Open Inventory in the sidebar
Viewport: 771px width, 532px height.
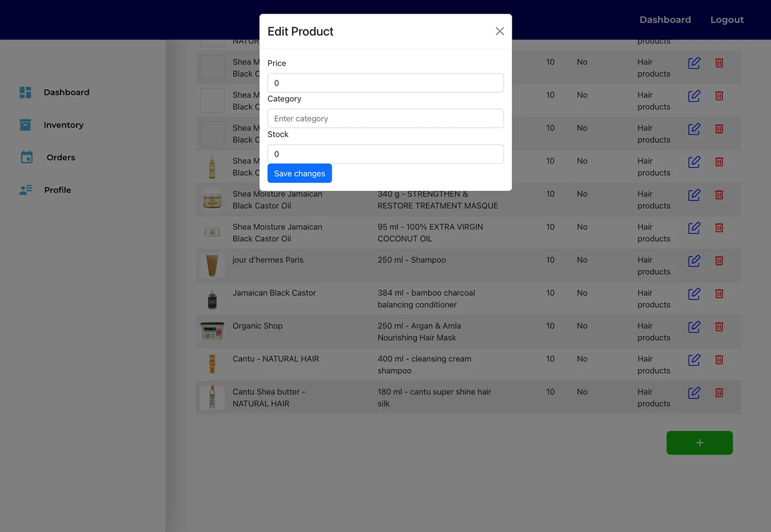pyautogui.click(x=64, y=125)
